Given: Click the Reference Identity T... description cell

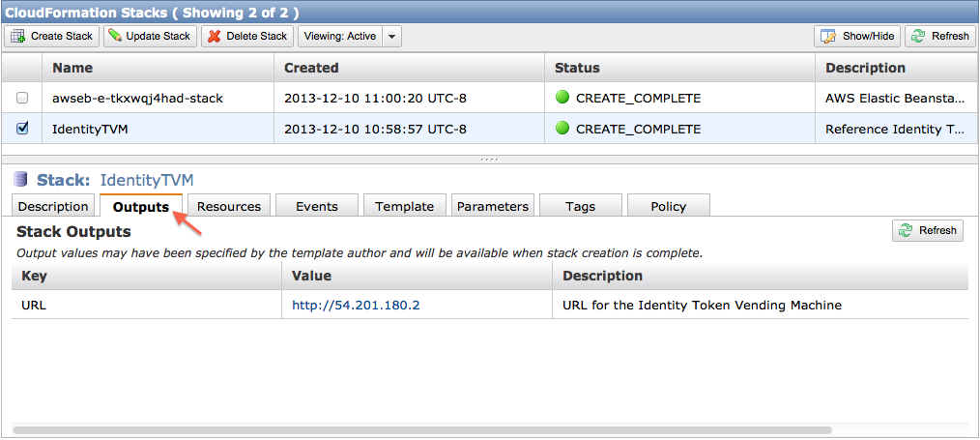Looking at the screenshot, I should tap(897, 129).
